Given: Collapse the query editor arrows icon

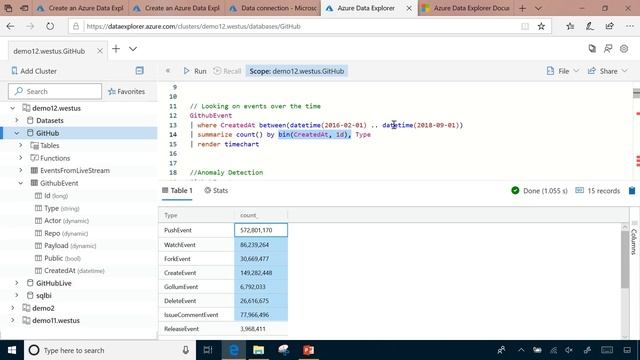Looking at the screenshot, I should point(168,71).
